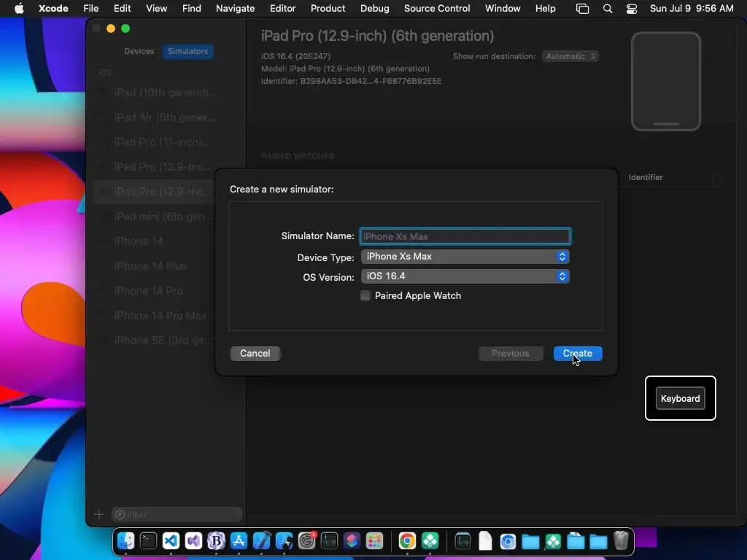The width and height of the screenshot is (747, 560).
Task: Open the Source Control menu
Action: click(x=437, y=9)
